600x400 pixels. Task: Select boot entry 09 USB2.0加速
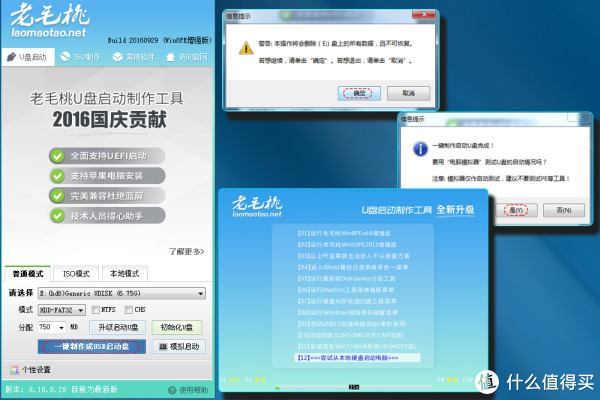352,324
